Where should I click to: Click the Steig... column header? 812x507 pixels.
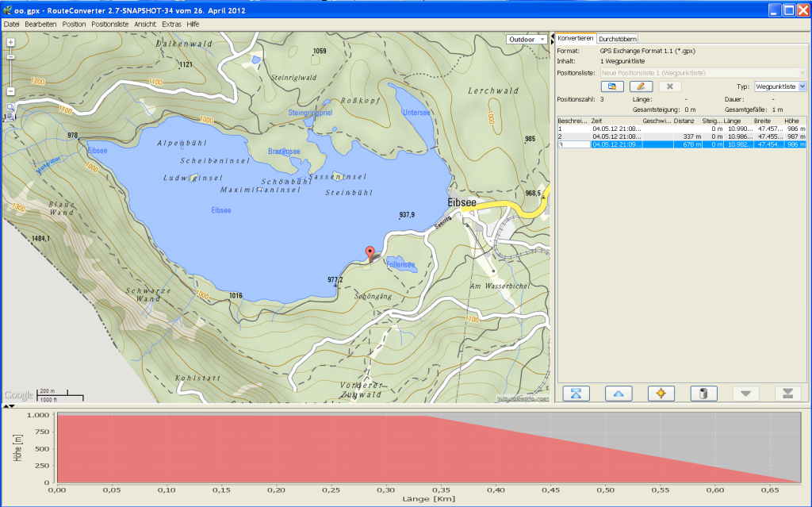point(711,121)
